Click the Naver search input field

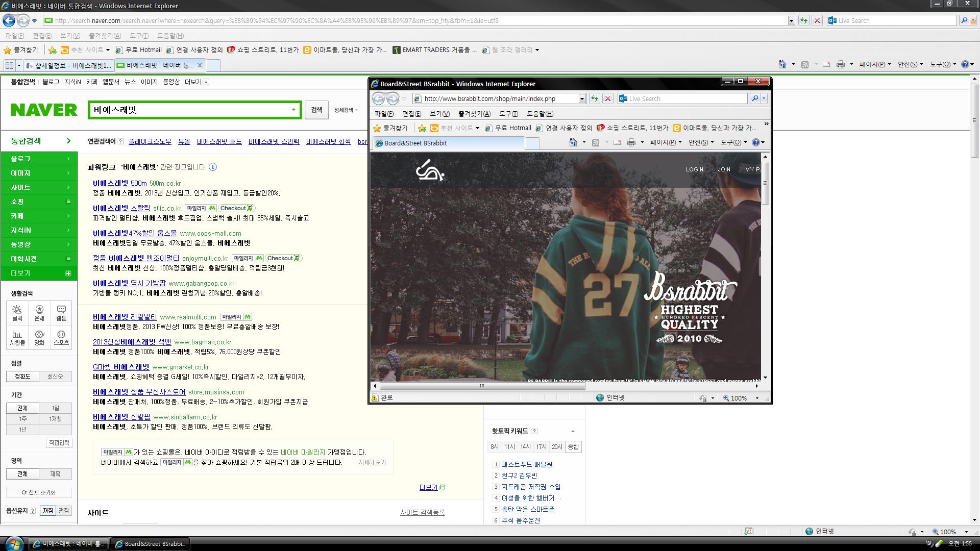click(189, 110)
